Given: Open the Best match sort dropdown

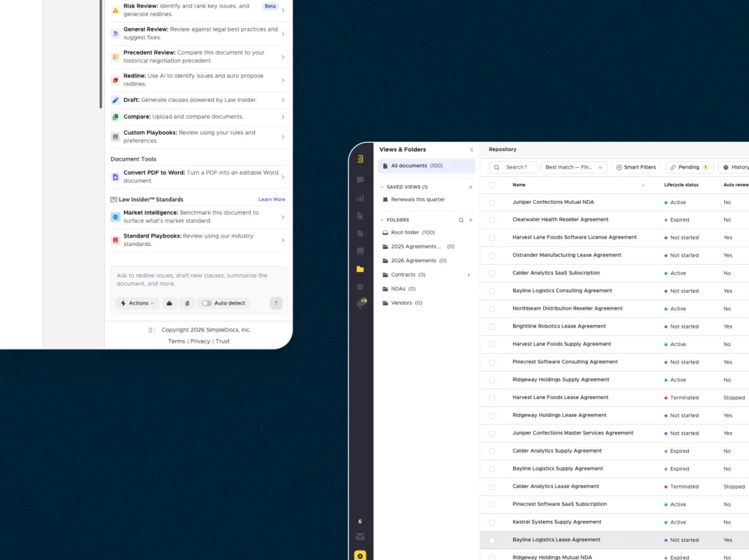Looking at the screenshot, I should [574, 167].
